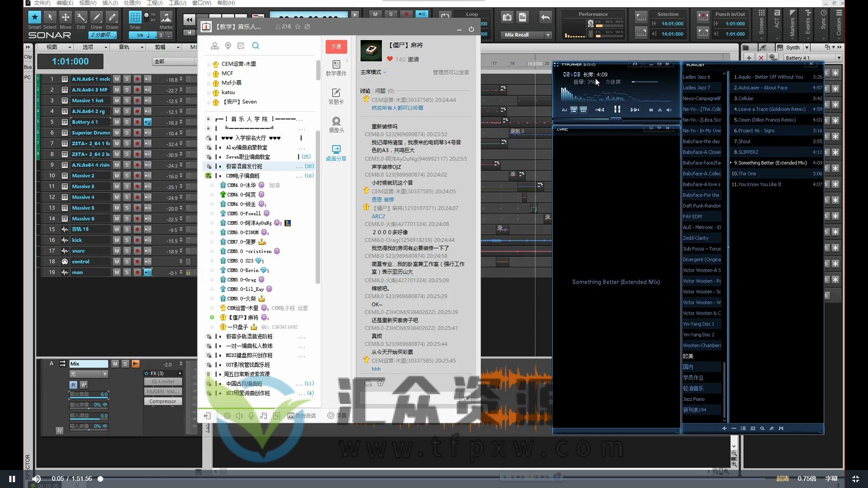The width and height of the screenshot is (868, 488).
Task: Switch to 问题 (0) tab in chat
Action: pyautogui.click(x=384, y=91)
